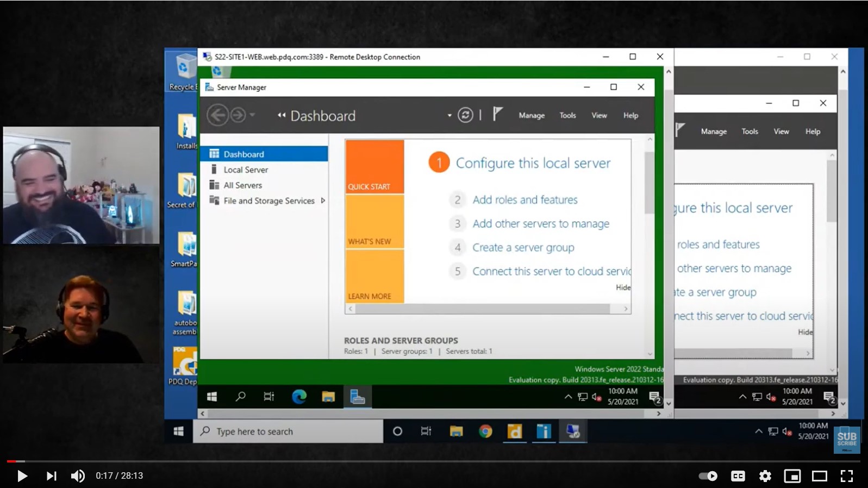Click Add other servers to manage

541,224
